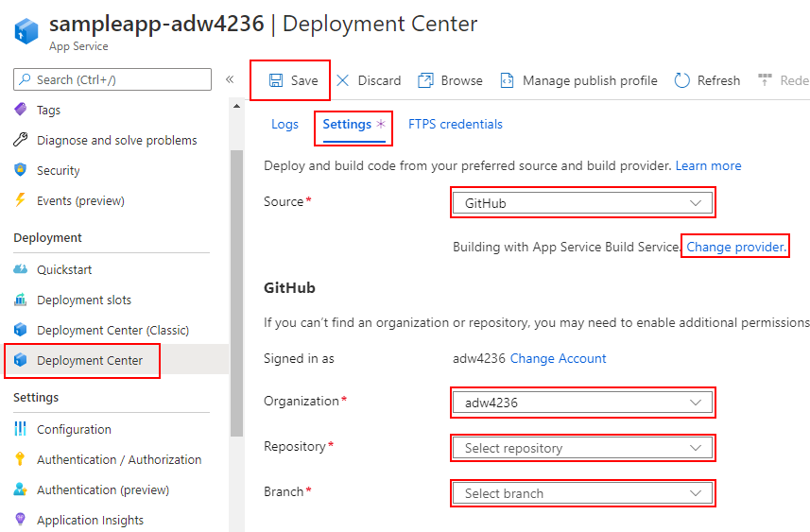Viewport: 810px width, 532px height.
Task: Click the Discard X icon
Action: pyautogui.click(x=342, y=80)
